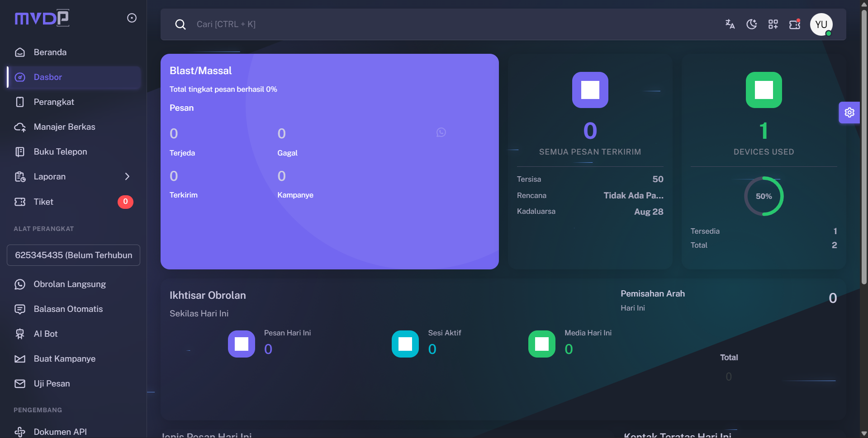This screenshot has height=438, width=868.
Task: Click the 50% devices progress ring
Action: [x=764, y=196]
